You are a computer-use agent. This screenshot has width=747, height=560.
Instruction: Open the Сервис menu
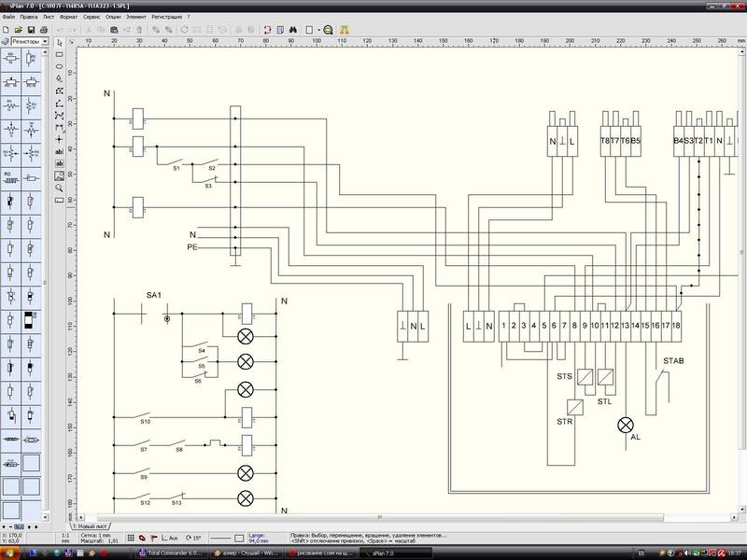pyautogui.click(x=92, y=17)
